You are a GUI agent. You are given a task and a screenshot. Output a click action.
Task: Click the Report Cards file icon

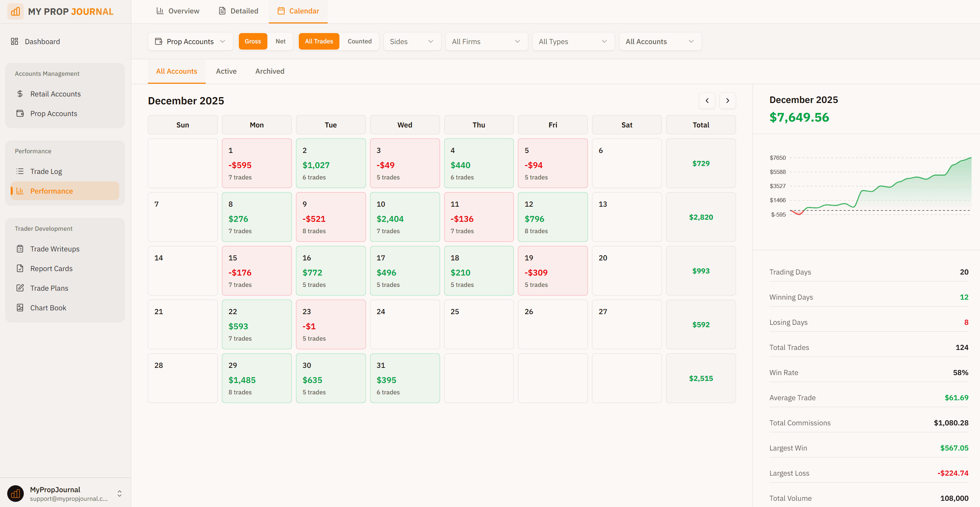[x=20, y=268]
